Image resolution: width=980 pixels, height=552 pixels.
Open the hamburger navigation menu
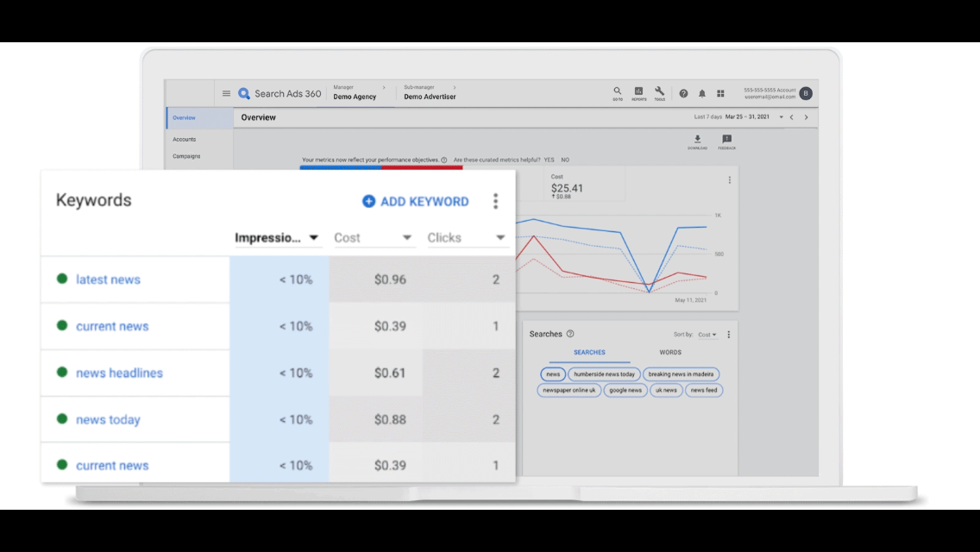coord(226,94)
